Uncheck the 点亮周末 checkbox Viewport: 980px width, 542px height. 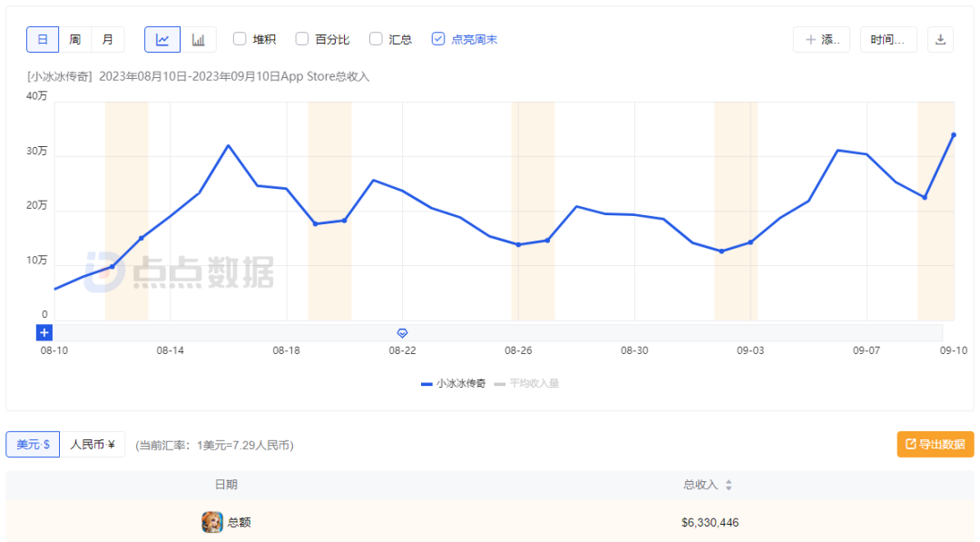point(438,39)
